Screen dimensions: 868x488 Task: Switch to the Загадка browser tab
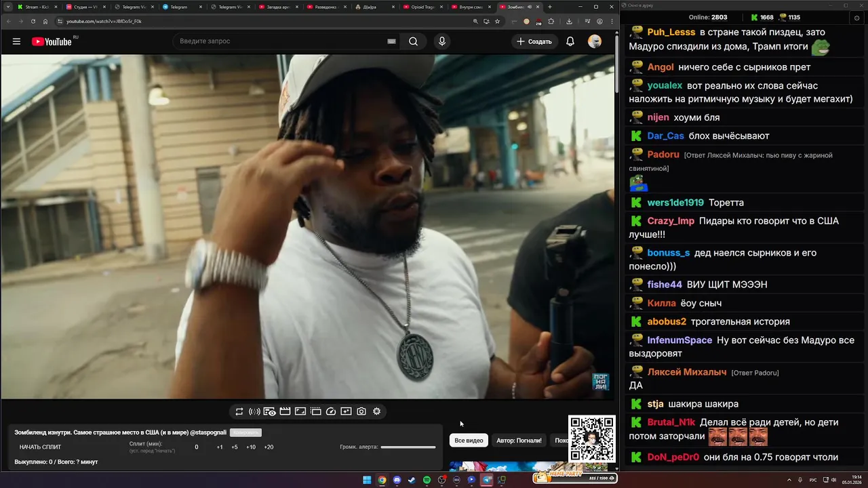point(277,7)
